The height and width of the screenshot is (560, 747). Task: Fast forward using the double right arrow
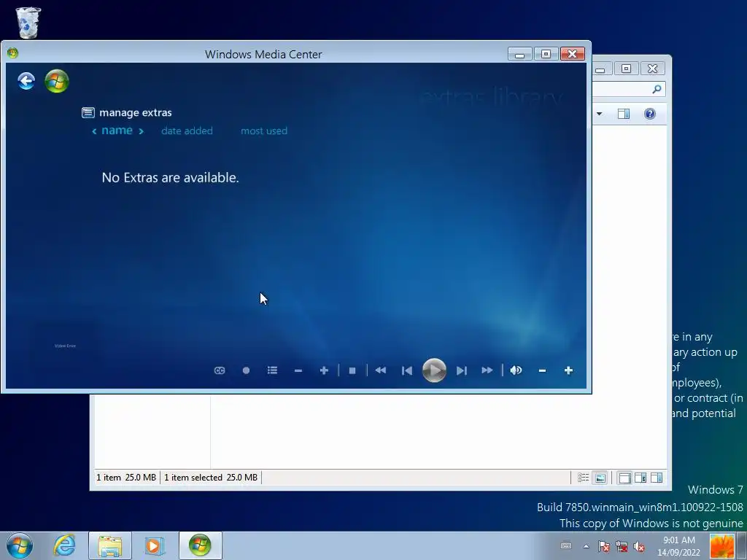click(487, 370)
